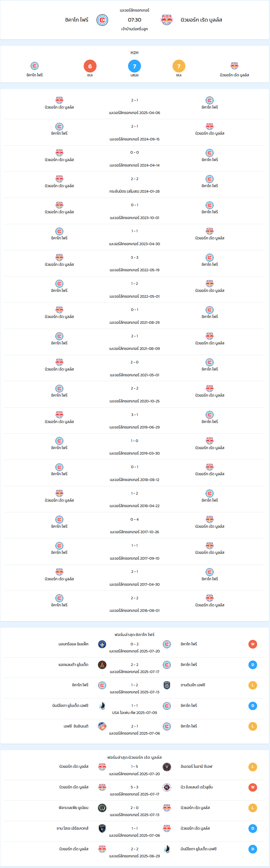Screen dimensions: 270x868
Task: Click the 07:30 kickoff time in header
Action: click(134, 20)
